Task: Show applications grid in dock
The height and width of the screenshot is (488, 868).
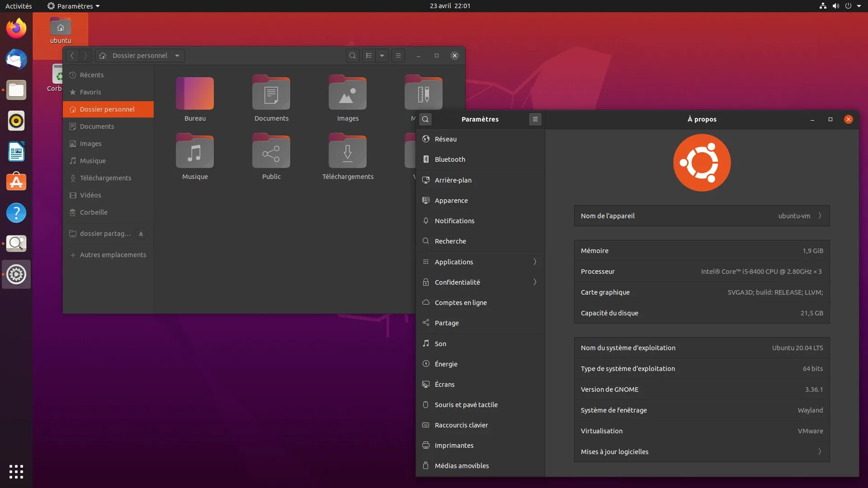Action: coord(16,471)
